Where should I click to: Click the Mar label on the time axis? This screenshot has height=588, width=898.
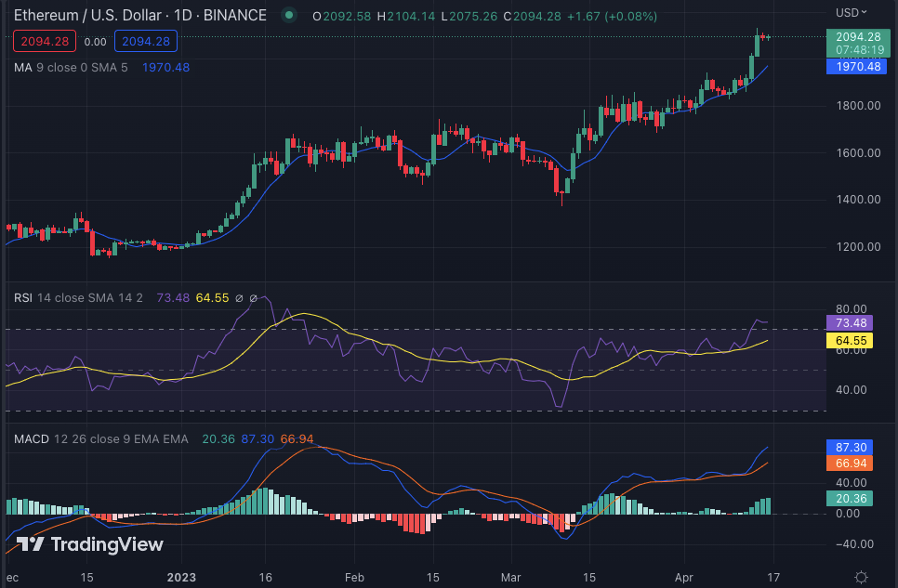click(x=510, y=577)
